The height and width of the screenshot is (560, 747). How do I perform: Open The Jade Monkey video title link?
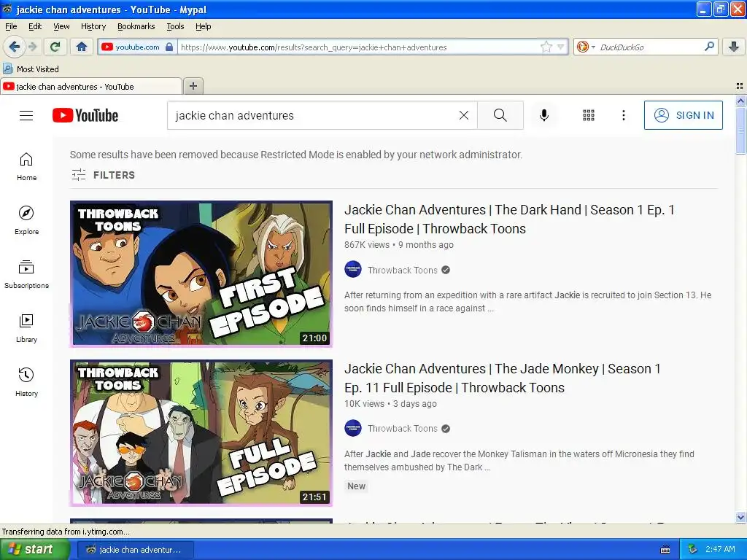tap(503, 378)
